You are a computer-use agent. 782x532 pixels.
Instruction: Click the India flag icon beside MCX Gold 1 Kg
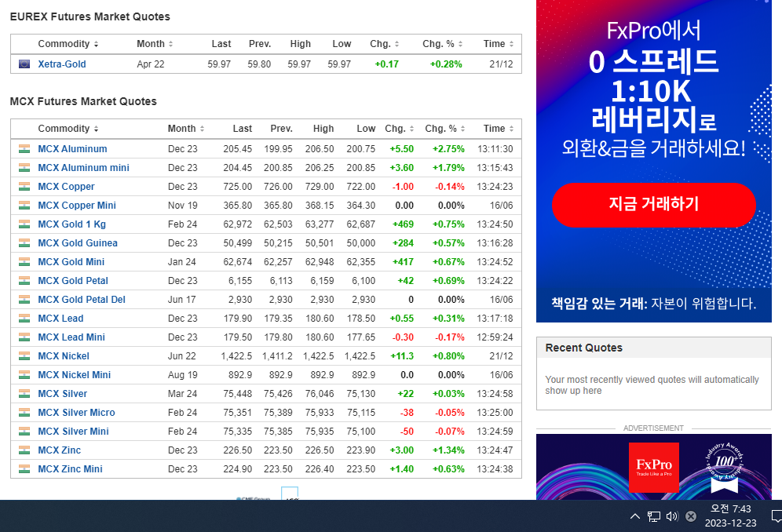tap(24, 224)
